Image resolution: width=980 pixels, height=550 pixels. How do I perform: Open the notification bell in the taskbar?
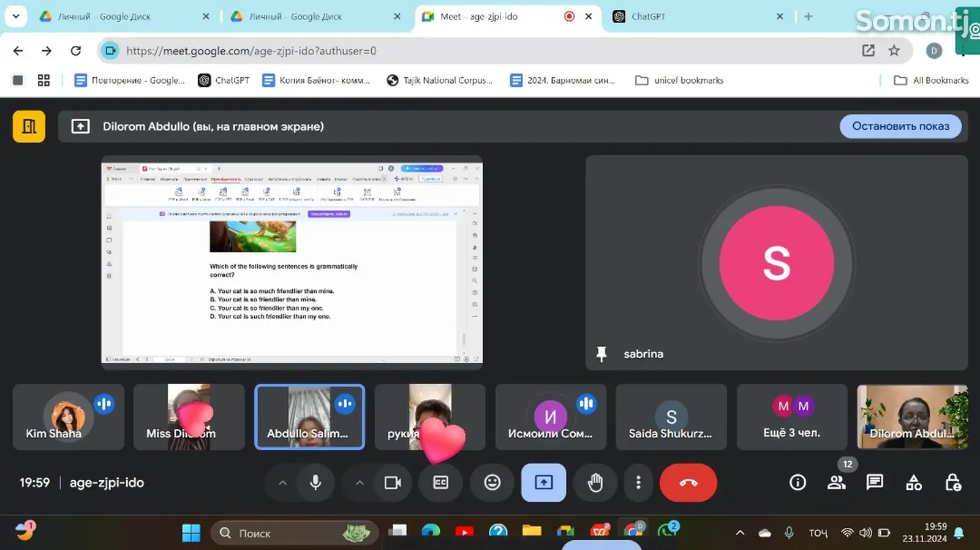[x=959, y=533]
